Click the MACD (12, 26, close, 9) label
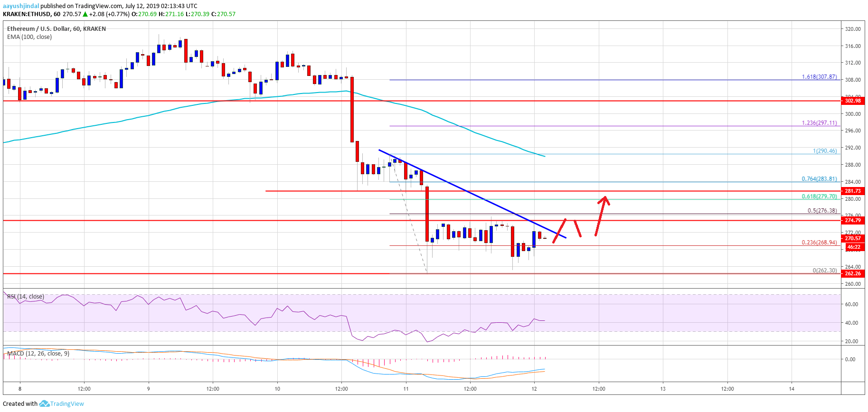Viewport: 868px width, 412px height. (x=38, y=354)
